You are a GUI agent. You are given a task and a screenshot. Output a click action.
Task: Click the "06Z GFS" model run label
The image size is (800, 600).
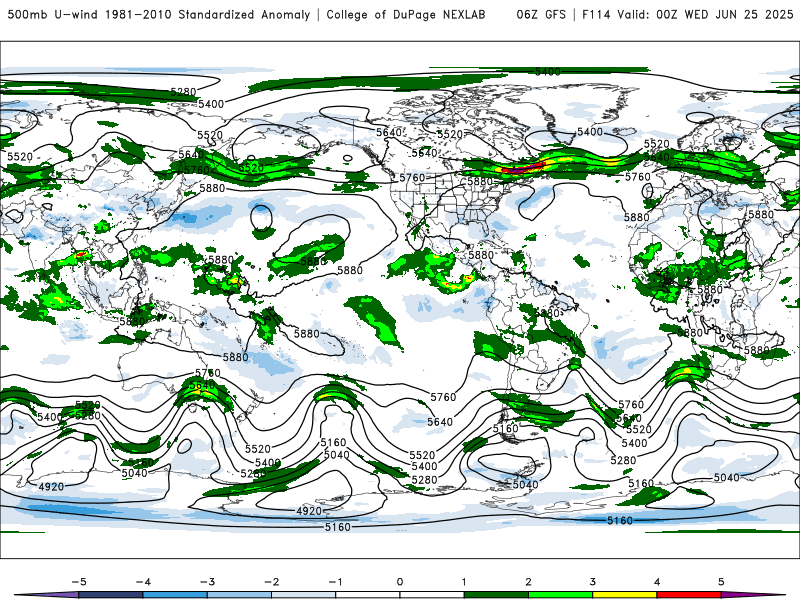tap(541, 15)
